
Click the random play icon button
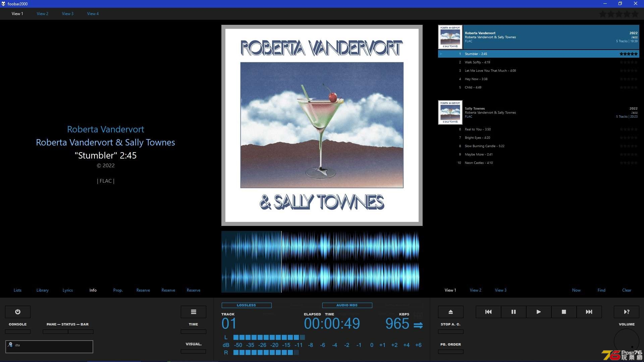click(627, 312)
